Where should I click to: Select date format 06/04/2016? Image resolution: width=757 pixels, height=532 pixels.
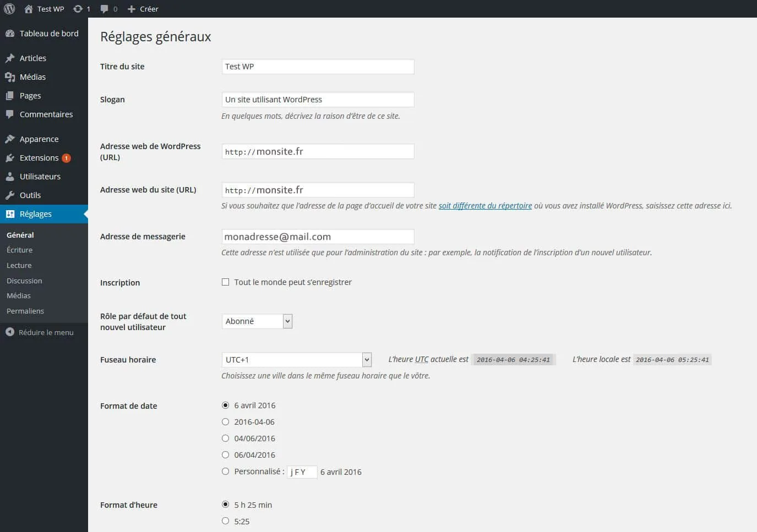[225, 455]
